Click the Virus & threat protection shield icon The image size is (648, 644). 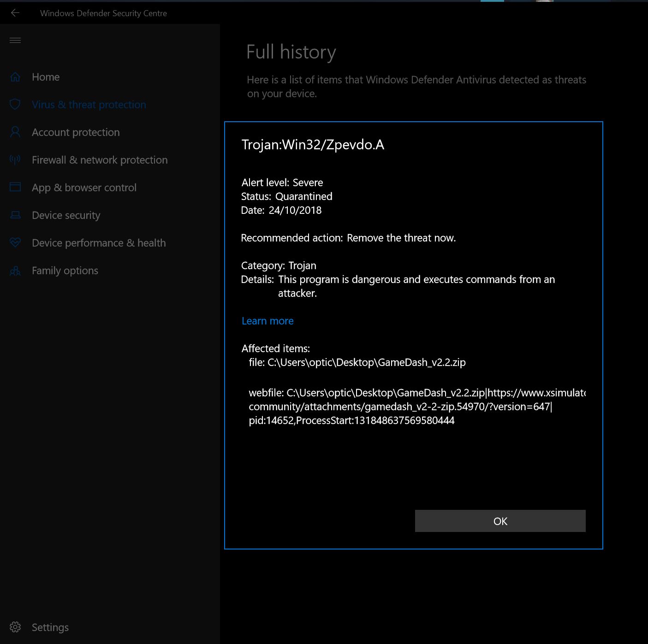pyautogui.click(x=15, y=105)
